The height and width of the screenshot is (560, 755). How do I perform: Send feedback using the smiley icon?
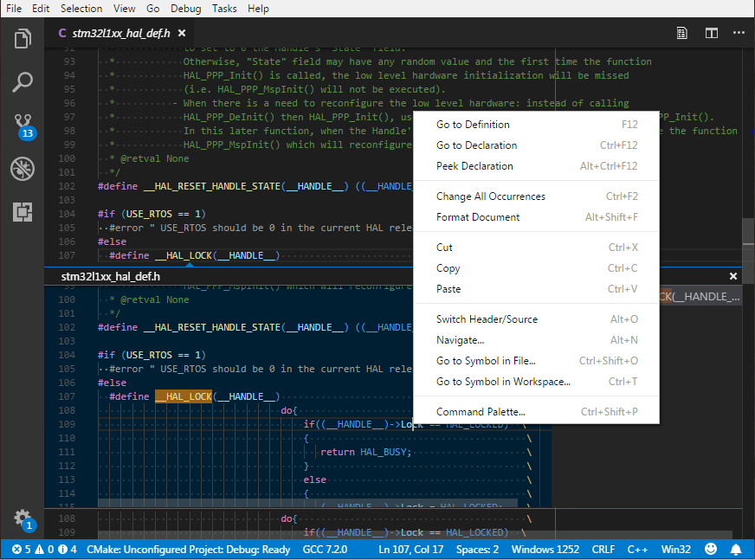[710, 549]
